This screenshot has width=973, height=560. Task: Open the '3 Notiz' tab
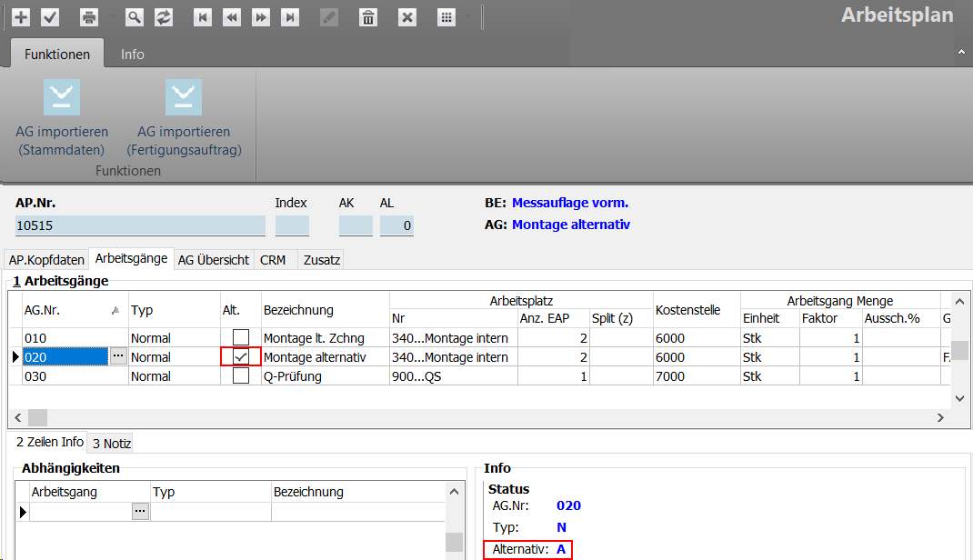pos(112,444)
